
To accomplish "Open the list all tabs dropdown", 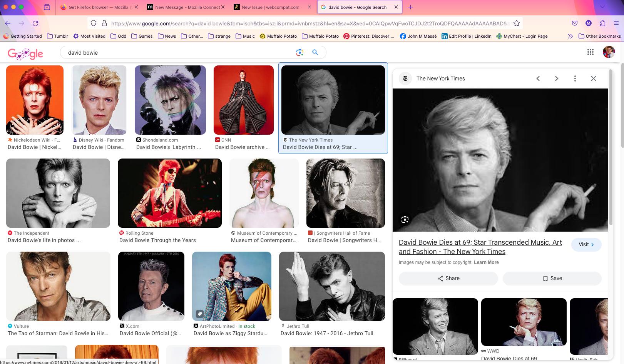I will coord(602,7).
